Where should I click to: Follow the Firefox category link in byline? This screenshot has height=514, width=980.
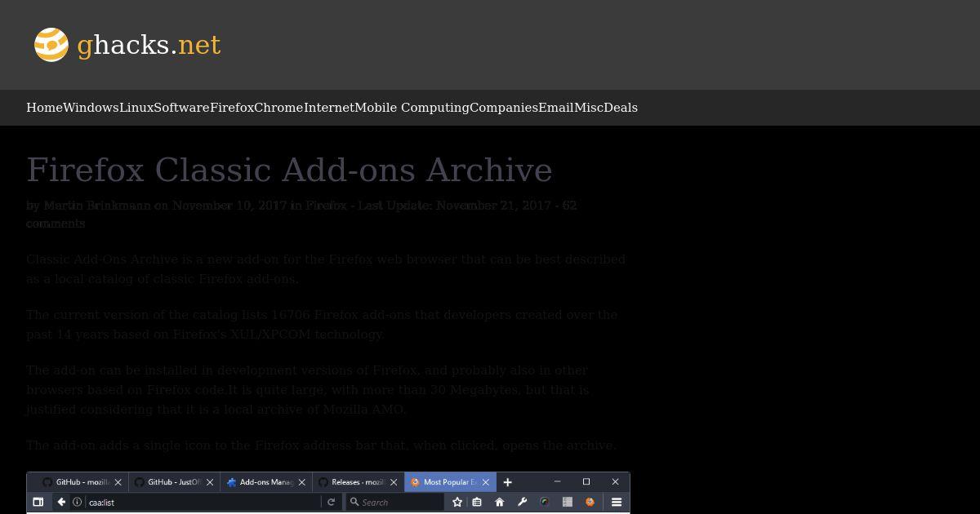pos(326,206)
